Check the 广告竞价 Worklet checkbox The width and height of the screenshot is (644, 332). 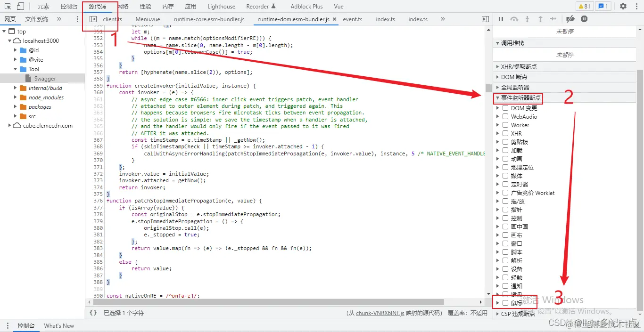pos(505,193)
